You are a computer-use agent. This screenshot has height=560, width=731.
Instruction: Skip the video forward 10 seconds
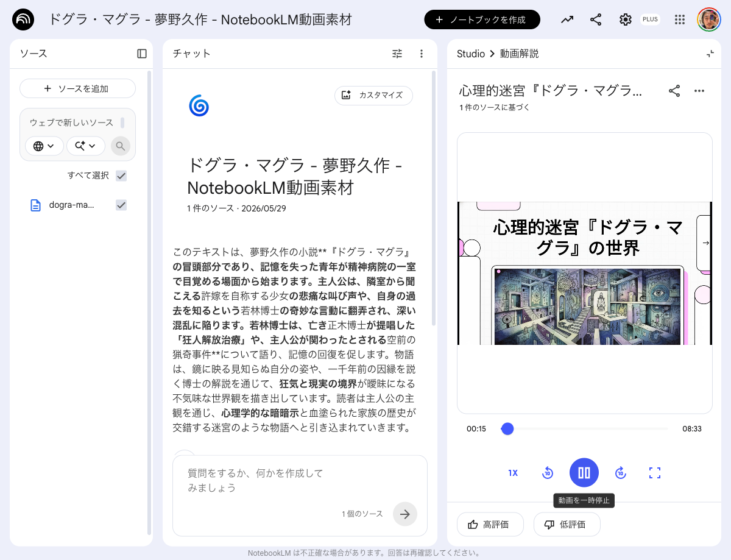click(x=620, y=473)
